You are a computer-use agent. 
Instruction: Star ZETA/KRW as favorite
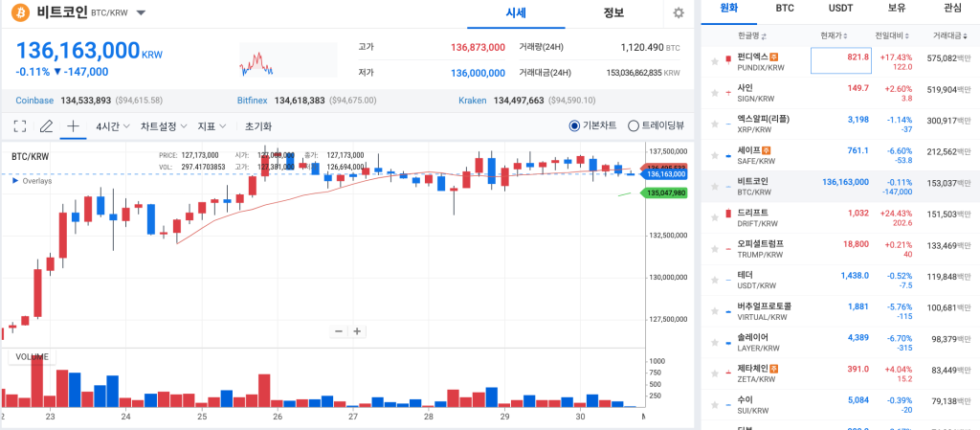click(714, 373)
